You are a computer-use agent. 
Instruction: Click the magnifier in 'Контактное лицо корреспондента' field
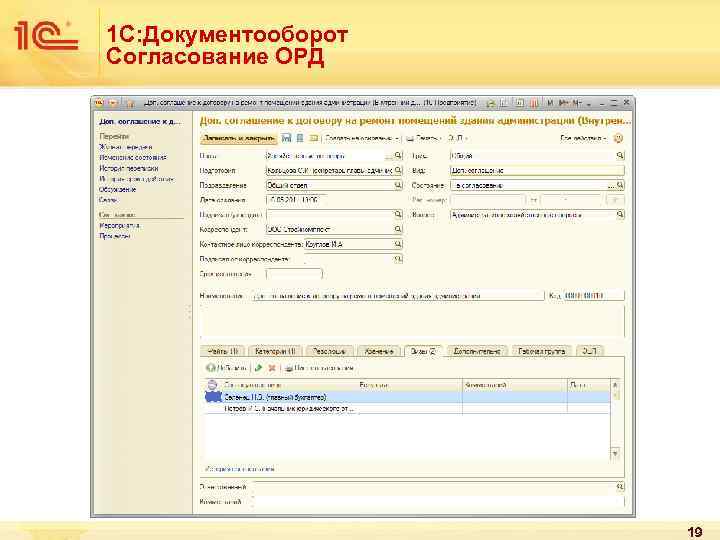click(x=398, y=244)
